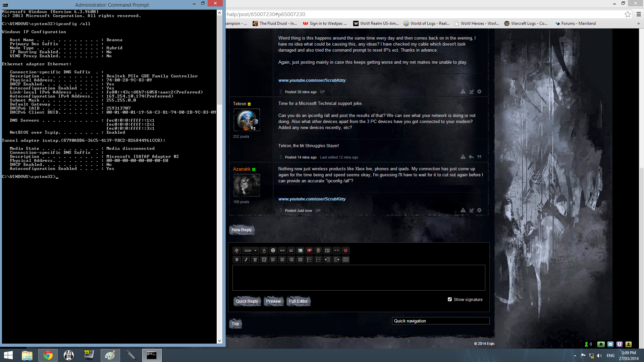Open the Quick navigation dropdown
Image resolution: width=644 pixels, height=362 pixels.
click(440, 321)
